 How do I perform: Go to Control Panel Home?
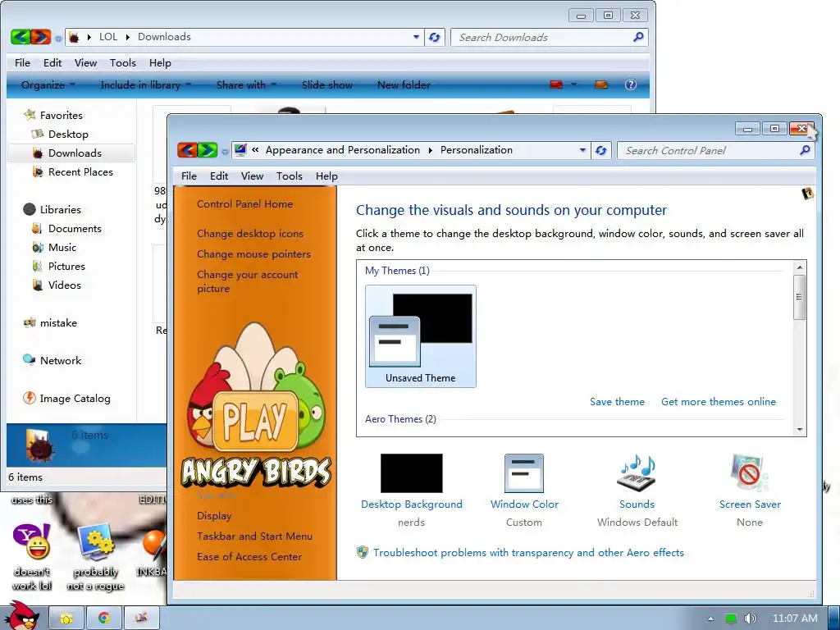tap(244, 203)
